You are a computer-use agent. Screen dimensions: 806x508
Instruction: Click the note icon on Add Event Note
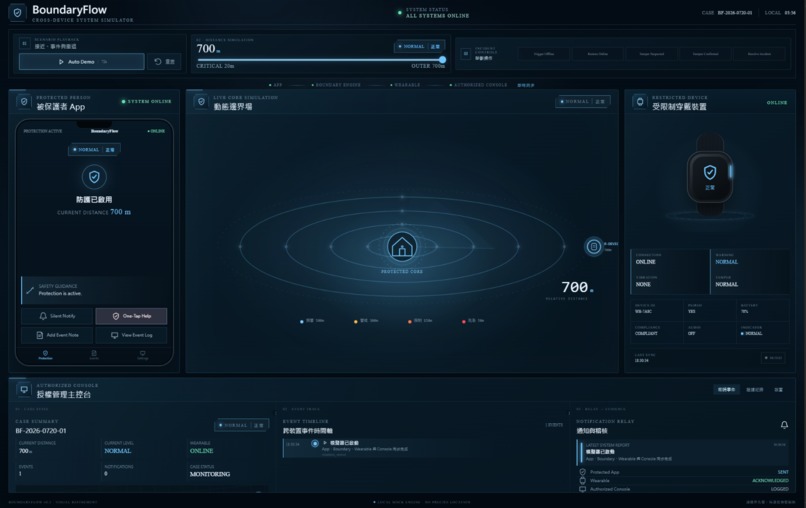coord(40,335)
